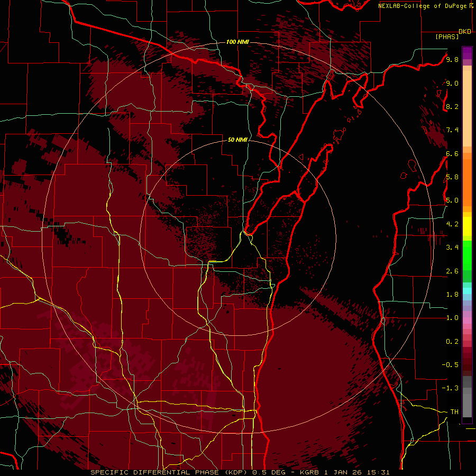Click the 9.8 legend value
476x476 pixels.
pyautogui.click(x=452, y=60)
